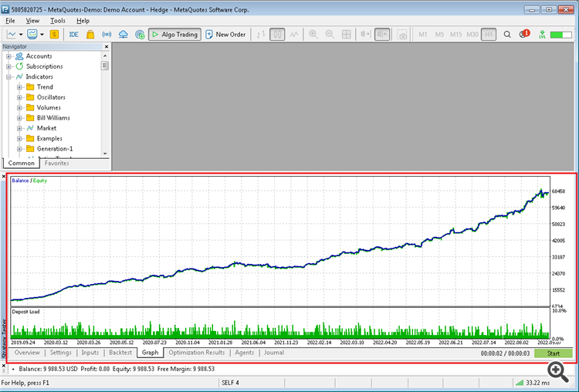The image size is (579, 392).
Task: Select the Generation-1 folder
Action: (55, 149)
